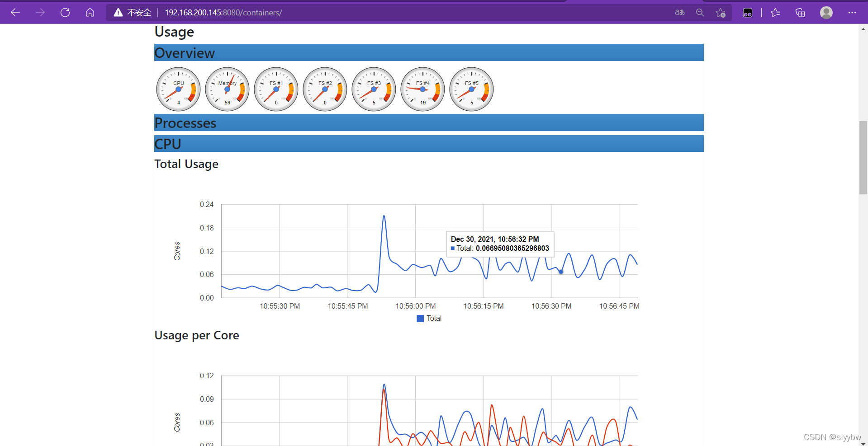Click the Usage per Core heading

[x=197, y=335]
